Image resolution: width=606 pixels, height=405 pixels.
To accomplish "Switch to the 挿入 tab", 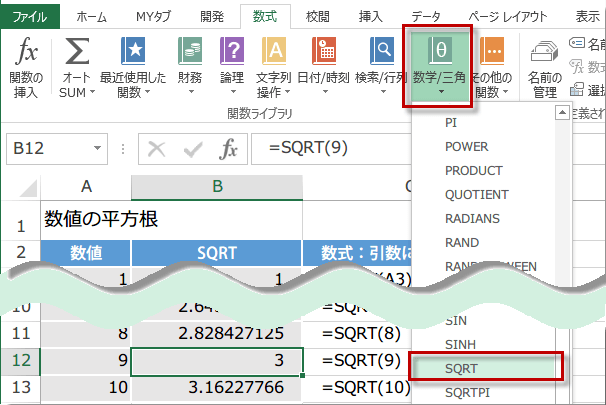I will 371,17.
